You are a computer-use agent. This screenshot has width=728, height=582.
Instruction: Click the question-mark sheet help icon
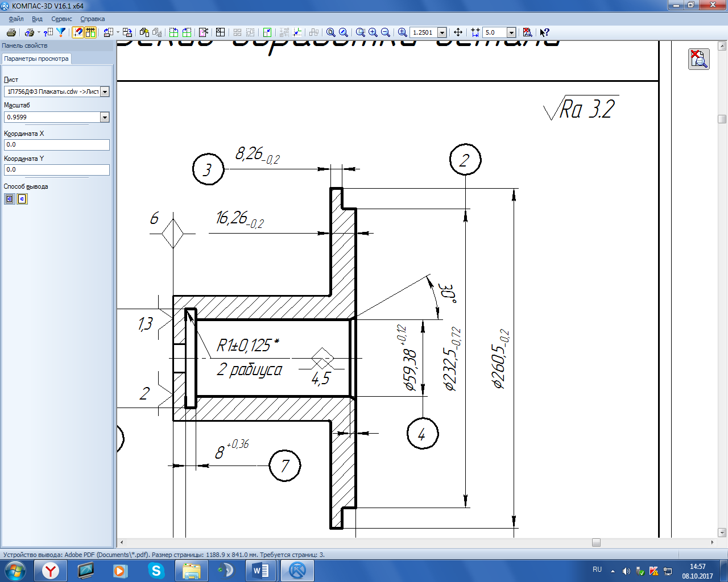click(48, 32)
